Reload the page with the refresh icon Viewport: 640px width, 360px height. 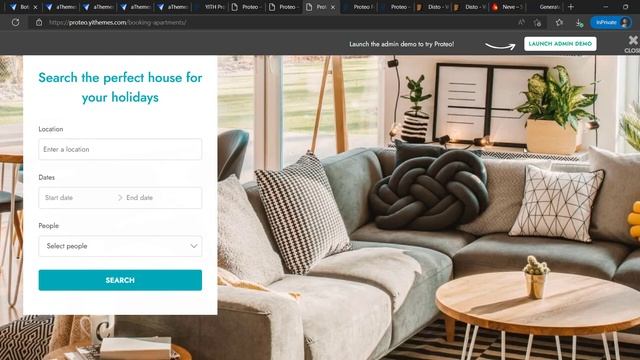pyautogui.click(x=16, y=22)
